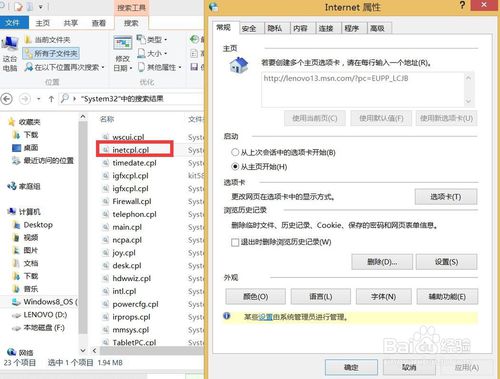Switch to 高级 tab in Internet 属性
Image resolution: width=500 pixels, height=379 pixels.
pyautogui.click(x=377, y=29)
